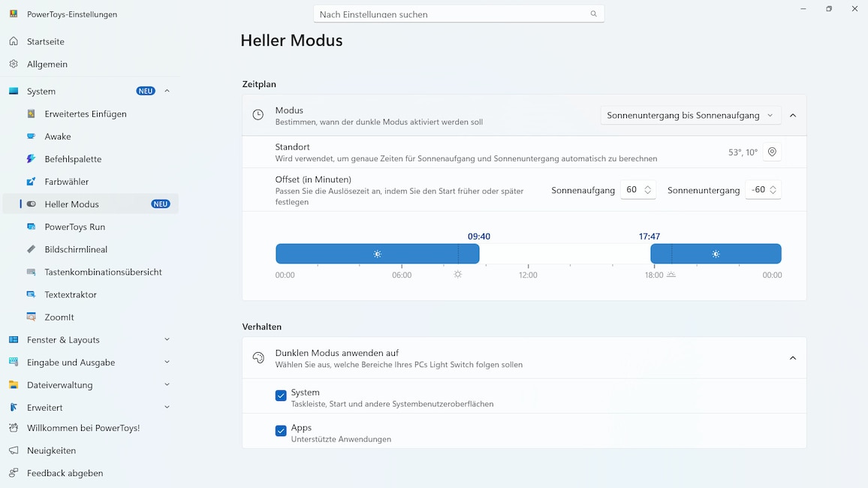Click the ZoomIt icon in sidebar
868x488 pixels.
click(x=32, y=317)
